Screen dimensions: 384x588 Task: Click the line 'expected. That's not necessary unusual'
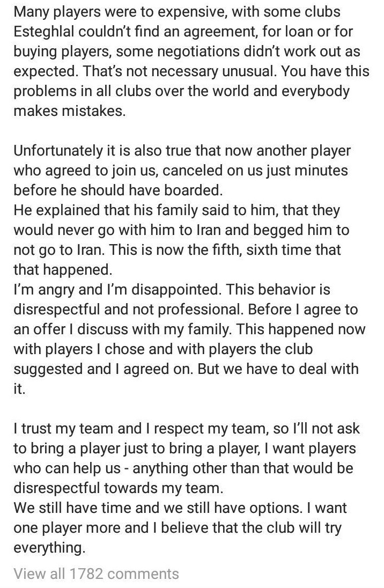[191, 71]
